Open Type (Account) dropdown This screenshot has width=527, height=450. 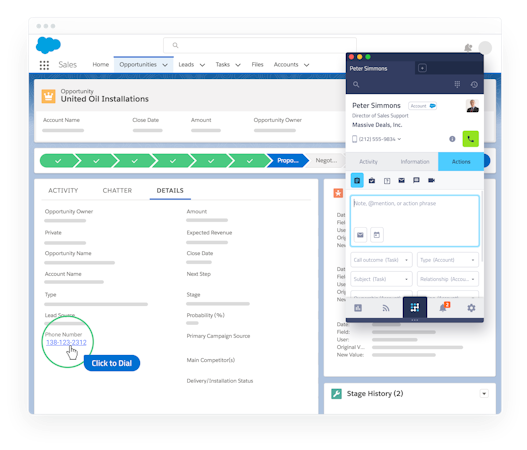pos(448,260)
